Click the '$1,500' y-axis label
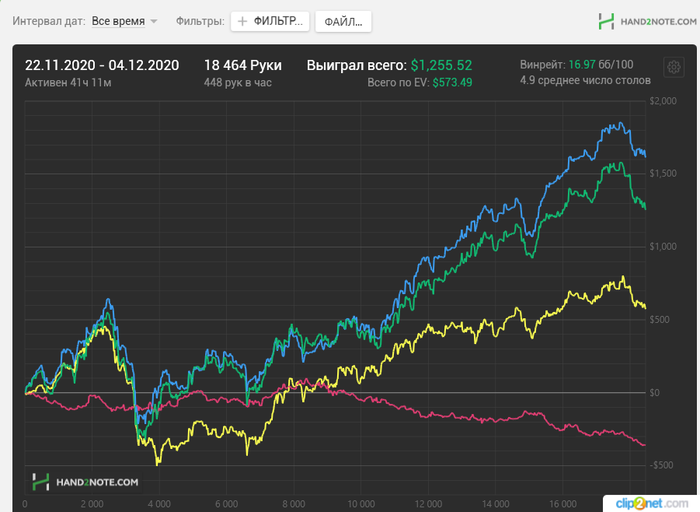The height and width of the screenshot is (512, 700). pos(663,173)
